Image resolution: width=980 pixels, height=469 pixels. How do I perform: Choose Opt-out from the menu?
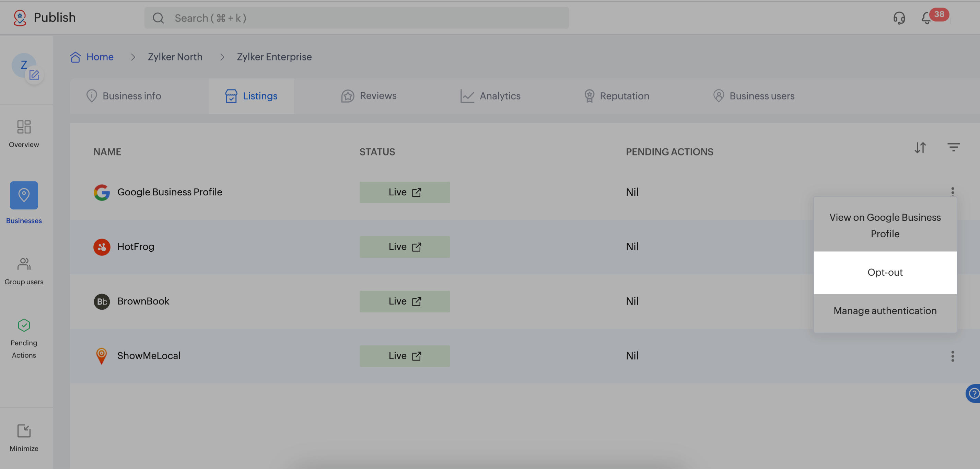coord(885,273)
